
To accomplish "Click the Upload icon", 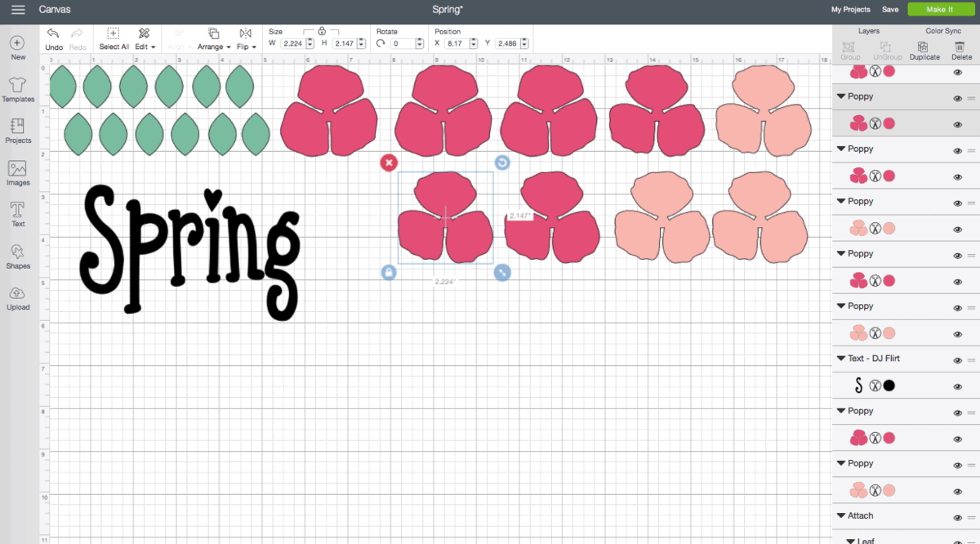I will [18, 293].
